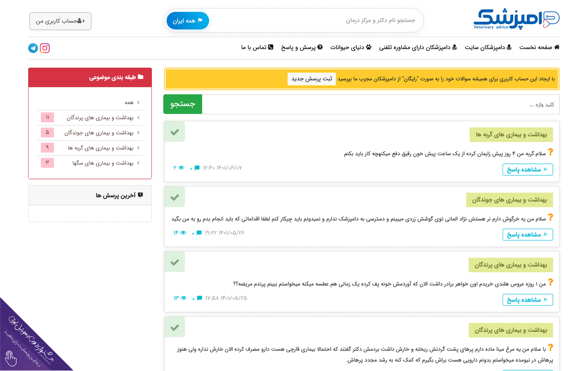This screenshot has width=588, height=371.
Task: Open the دنیای حیوانات menu item
Action: pos(351,47)
